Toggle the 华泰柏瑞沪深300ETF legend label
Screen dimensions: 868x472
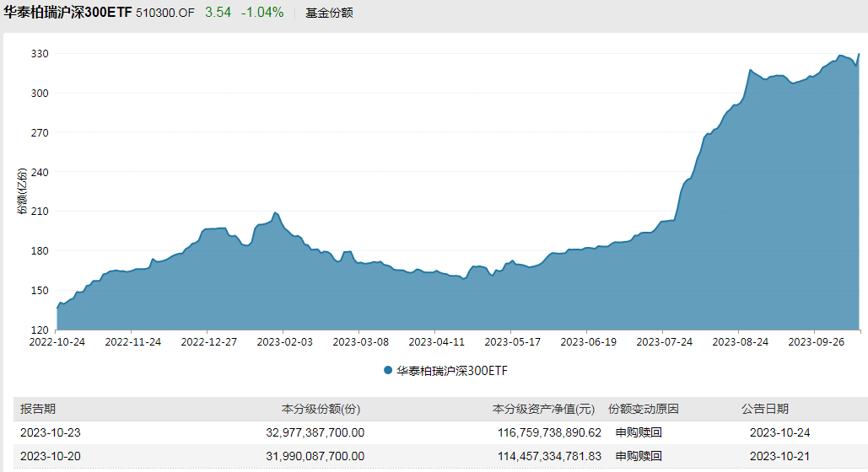[x=451, y=370]
